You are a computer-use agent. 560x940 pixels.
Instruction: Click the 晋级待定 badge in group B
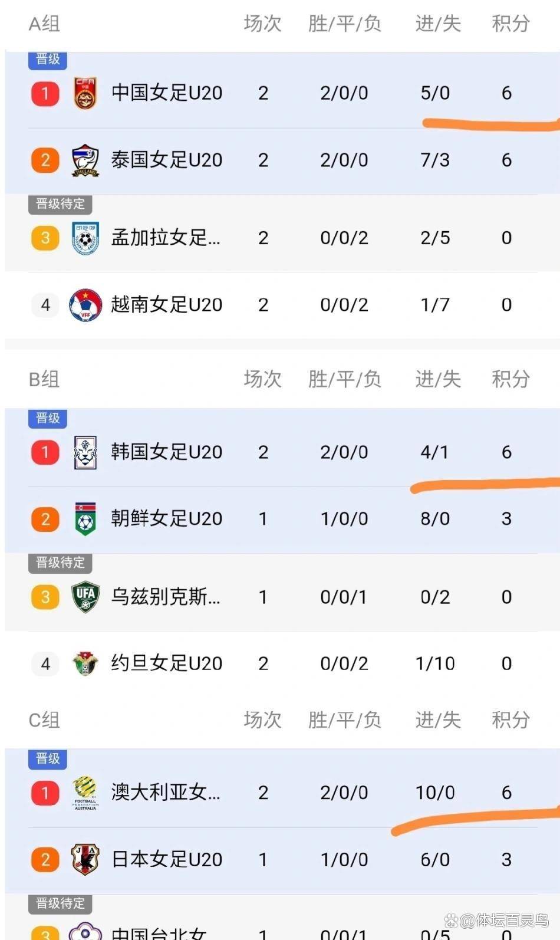tap(60, 563)
